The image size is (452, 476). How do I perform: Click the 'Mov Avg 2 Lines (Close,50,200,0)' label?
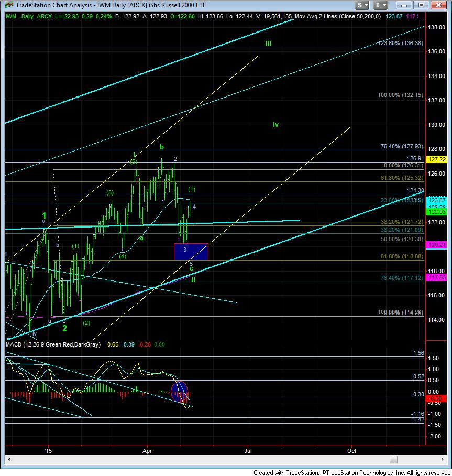337,16
